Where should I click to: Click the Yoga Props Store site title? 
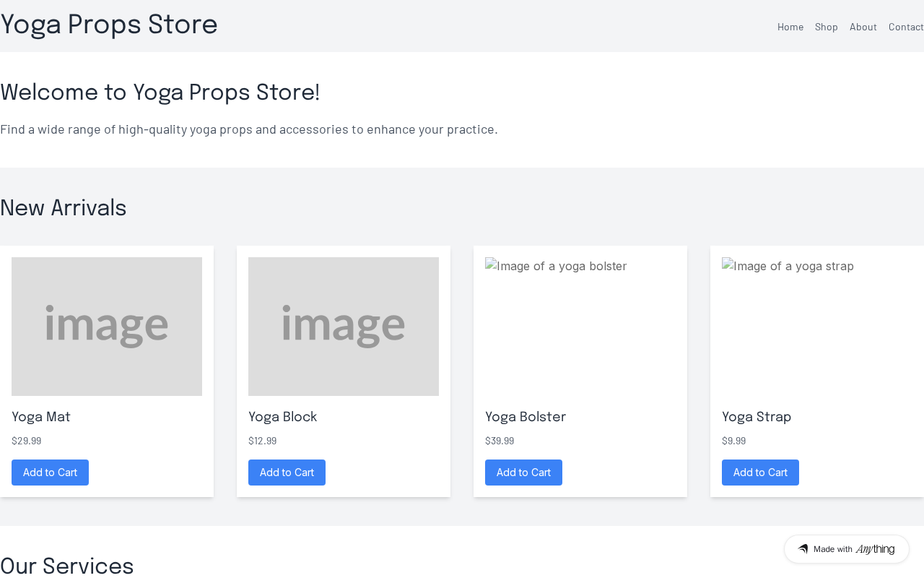[x=109, y=25]
